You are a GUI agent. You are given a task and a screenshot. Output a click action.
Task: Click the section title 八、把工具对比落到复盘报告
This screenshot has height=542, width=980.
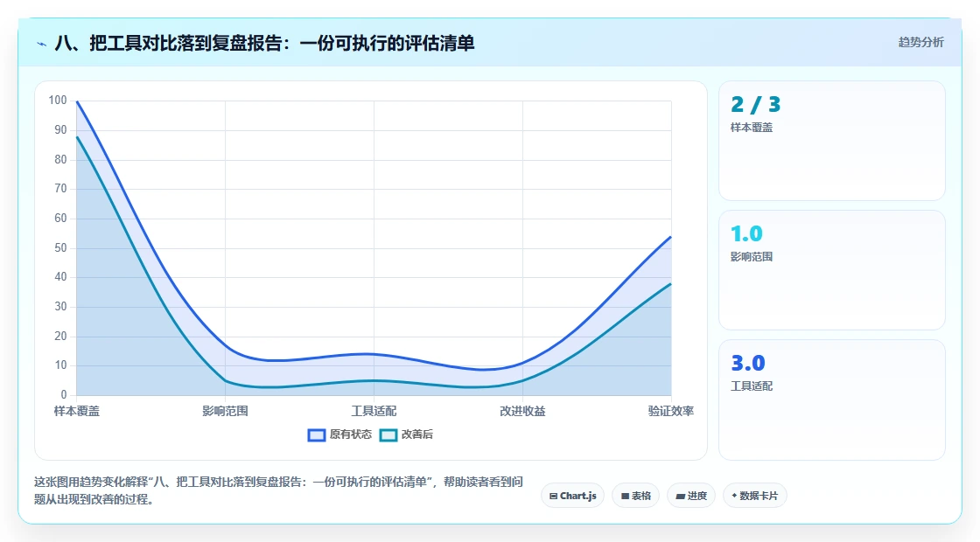[264, 43]
